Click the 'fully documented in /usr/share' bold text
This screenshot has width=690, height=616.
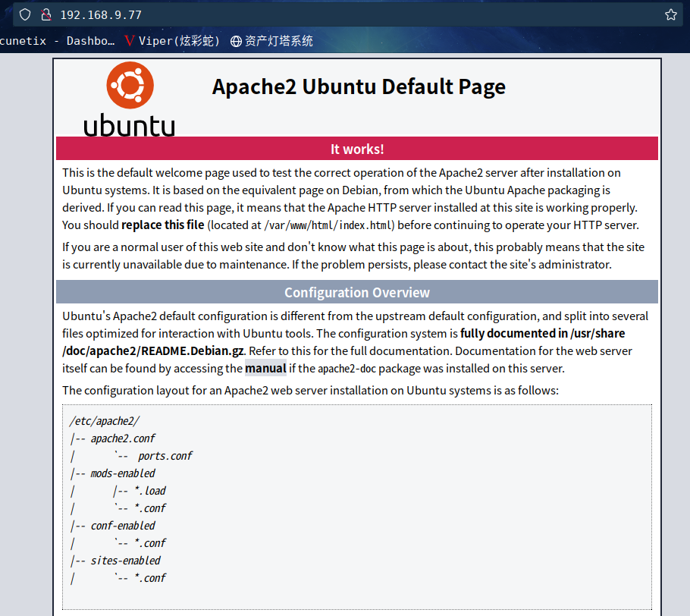(x=543, y=333)
